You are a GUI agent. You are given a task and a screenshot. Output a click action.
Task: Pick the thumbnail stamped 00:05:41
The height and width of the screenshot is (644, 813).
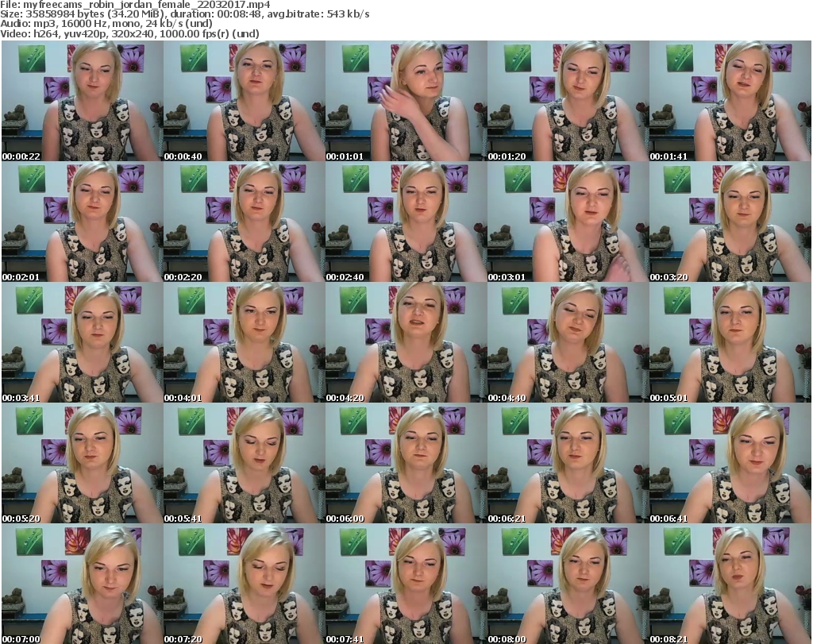pyautogui.click(x=245, y=464)
